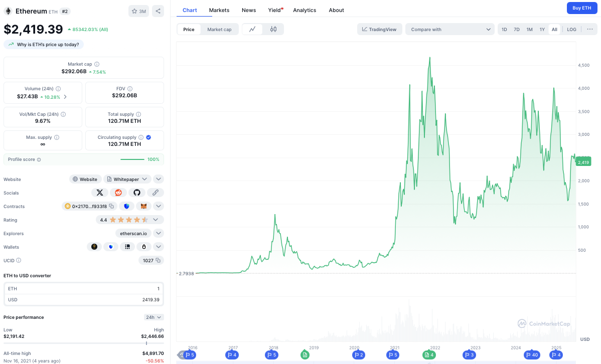The width and height of the screenshot is (601, 364).
Task: Click the info icon next to UCID
Action: (19, 261)
